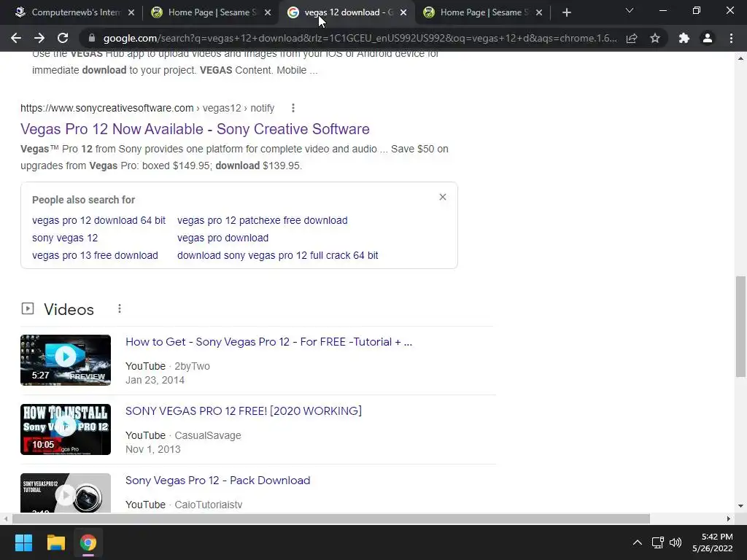Viewport: 747px width, 560px height.
Task: Close the vegas 12 download tab
Action: point(403,12)
